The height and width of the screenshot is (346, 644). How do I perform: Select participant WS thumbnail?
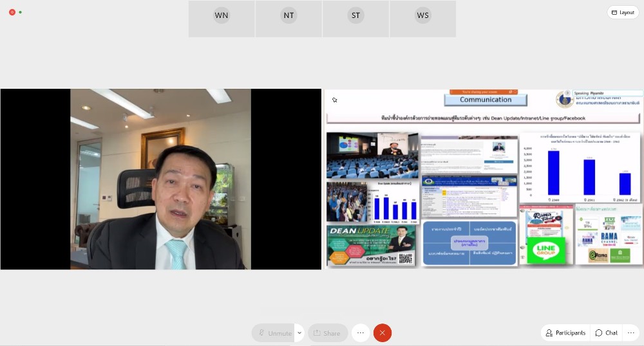[422, 19]
